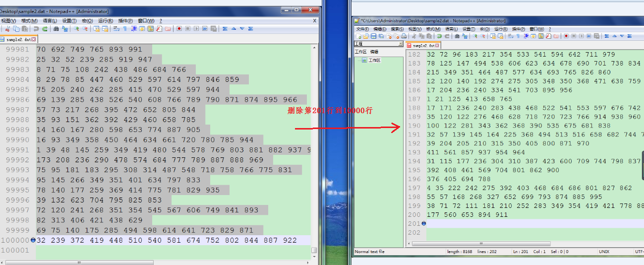Click Zoom In icon in right Notepad++
Viewport: 644px width, 265px height.
(474, 36)
